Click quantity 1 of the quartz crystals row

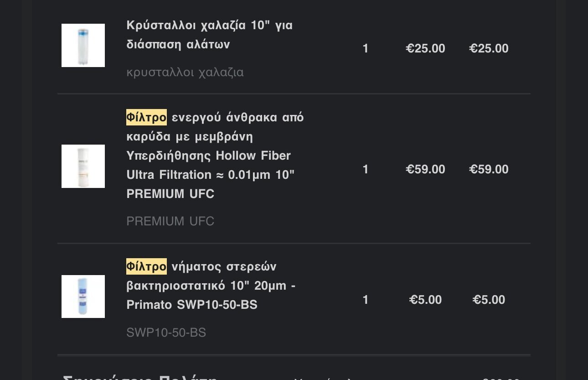click(x=366, y=49)
